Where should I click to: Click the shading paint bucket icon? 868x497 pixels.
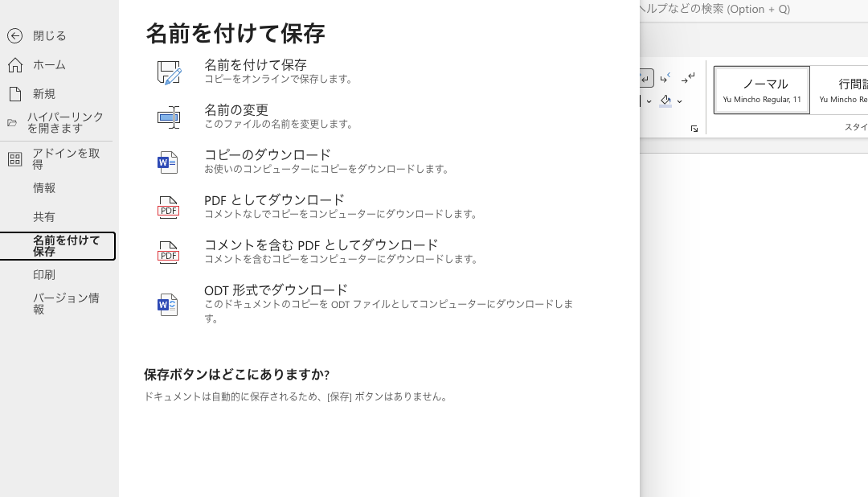click(x=665, y=101)
